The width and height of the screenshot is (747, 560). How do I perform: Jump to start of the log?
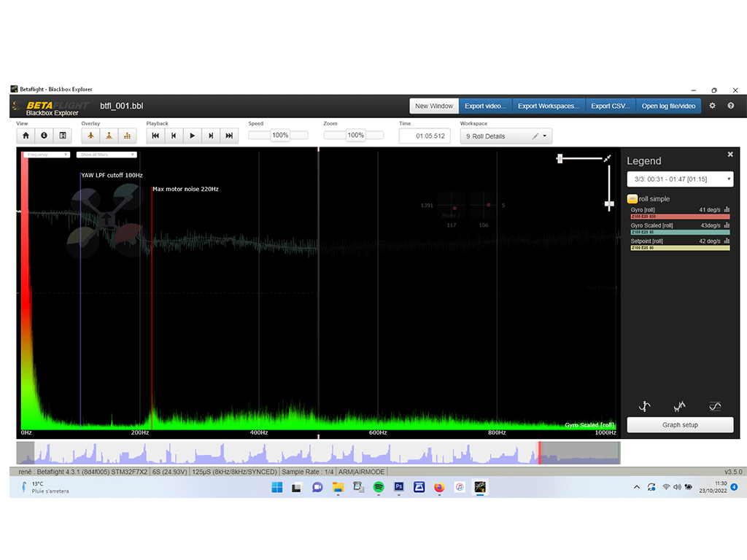coord(155,136)
